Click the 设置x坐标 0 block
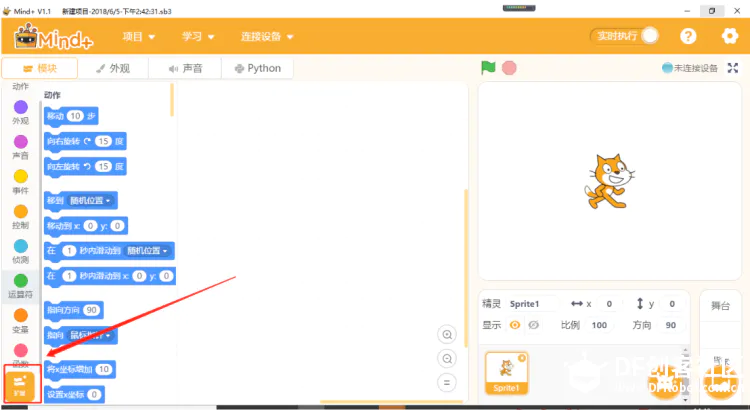750x410 pixels. 74,395
